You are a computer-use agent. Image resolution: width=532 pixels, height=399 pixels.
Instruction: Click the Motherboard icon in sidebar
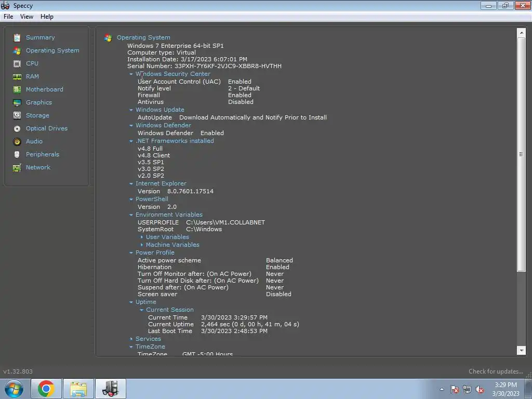[17, 89]
